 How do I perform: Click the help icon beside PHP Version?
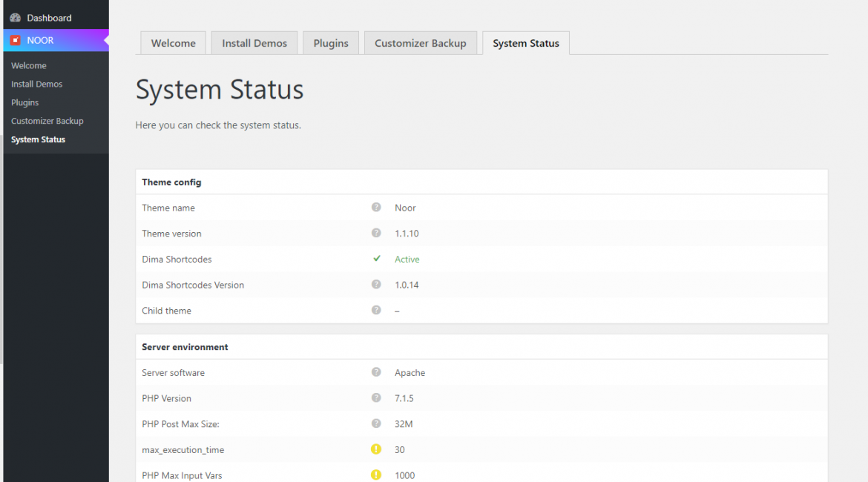point(376,397)
